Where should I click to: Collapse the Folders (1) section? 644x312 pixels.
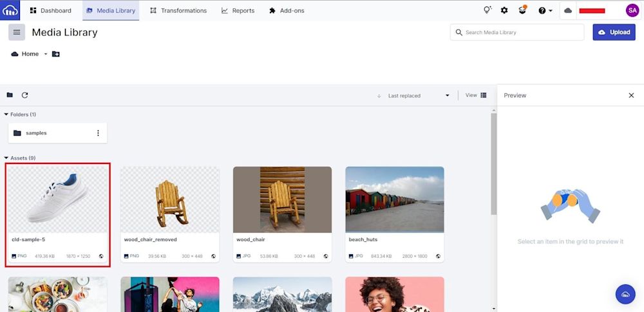point(6,115)
